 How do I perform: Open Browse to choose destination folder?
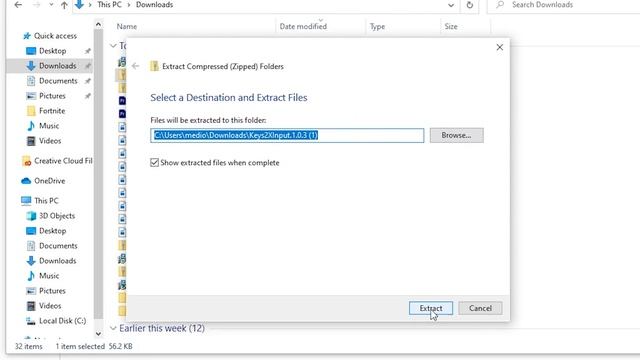(x=456, y=135)
